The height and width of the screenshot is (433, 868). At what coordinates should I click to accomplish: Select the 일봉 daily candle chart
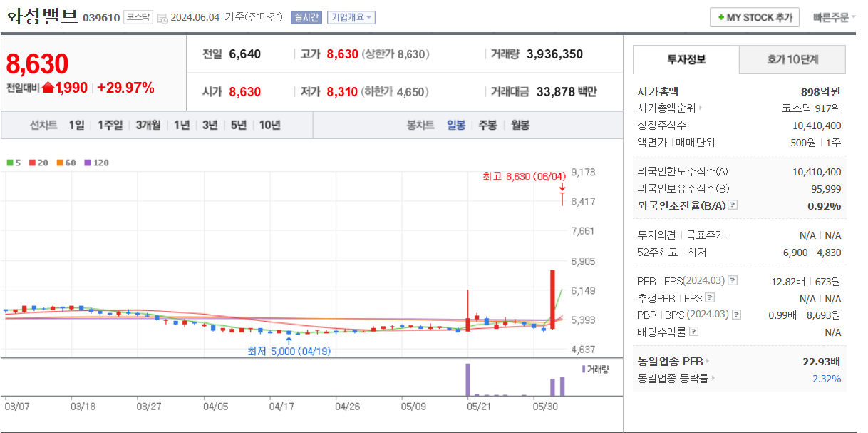(x=456, y=126)
